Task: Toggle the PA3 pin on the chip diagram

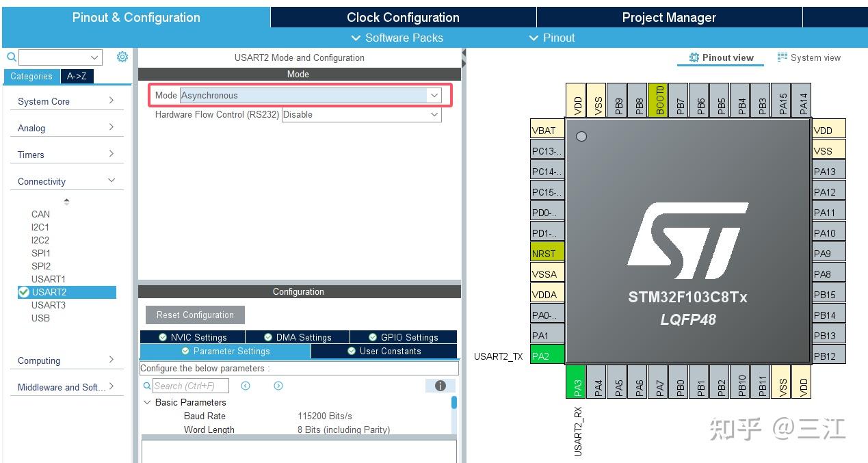Action: tap(577, 382)
